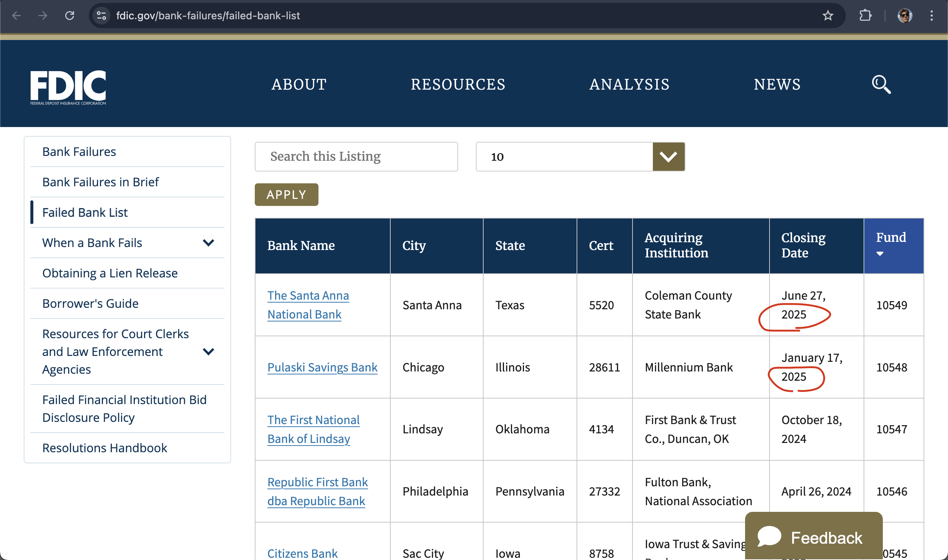Click the April 26, 2024 closing date
This screenshot has height=560, width=948.
[x=816, y=492]
